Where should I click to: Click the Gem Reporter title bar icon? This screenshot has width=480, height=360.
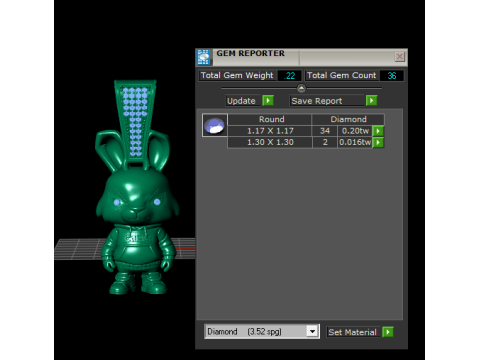203,57
